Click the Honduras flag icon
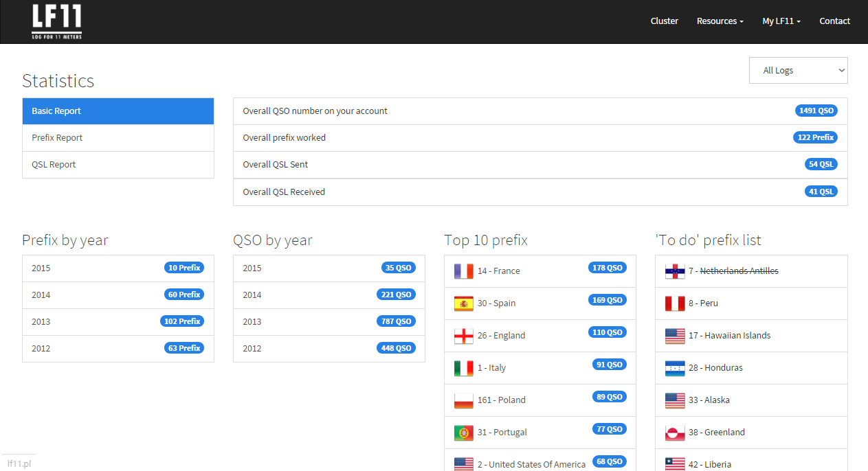 675,368
